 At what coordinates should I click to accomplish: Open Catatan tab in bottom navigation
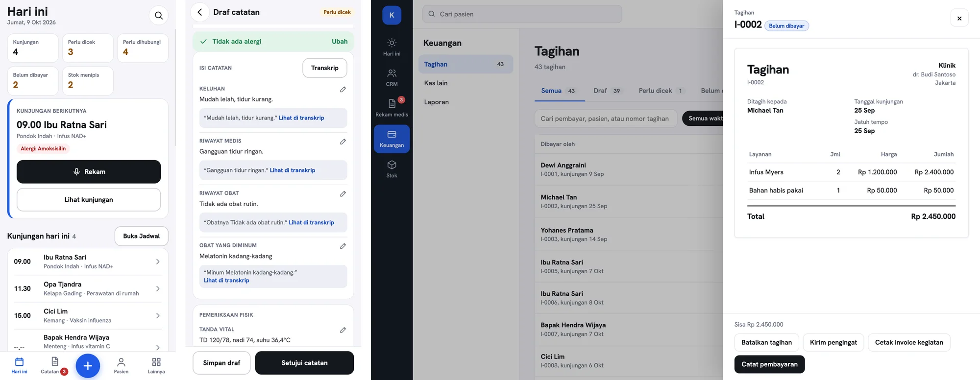pyautogui.click(x=54, y=365)
